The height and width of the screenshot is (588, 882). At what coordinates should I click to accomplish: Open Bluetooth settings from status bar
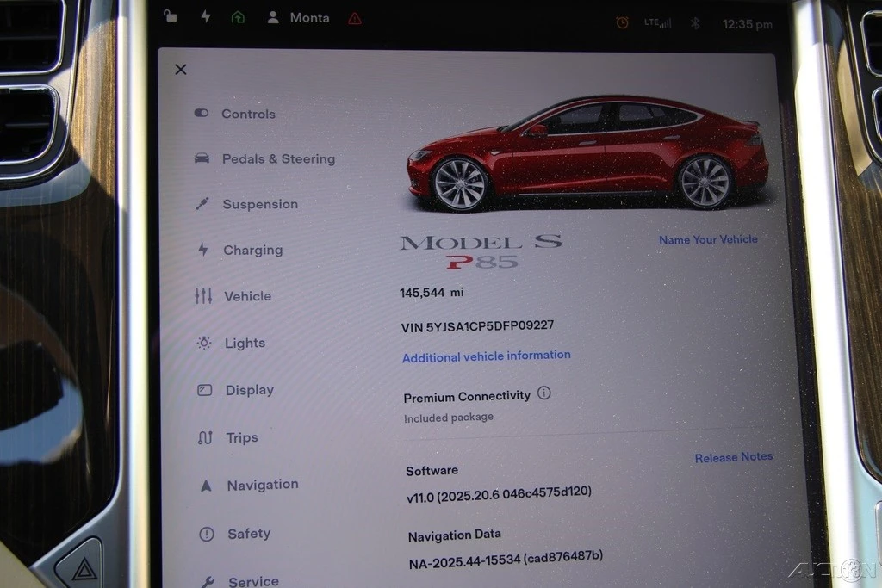(695, 23)
